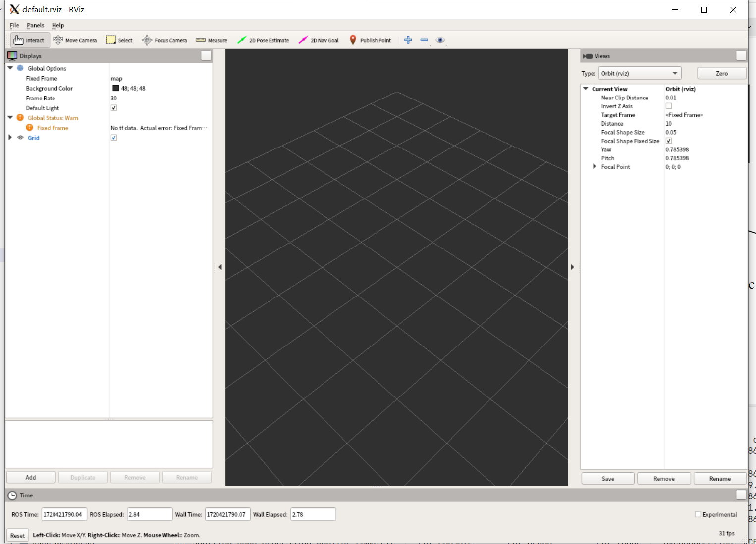Screen dimensions: 756x544
Task: Click the Pitch value 0.785398
Action: pyautogui.click(x=677, y=158)
